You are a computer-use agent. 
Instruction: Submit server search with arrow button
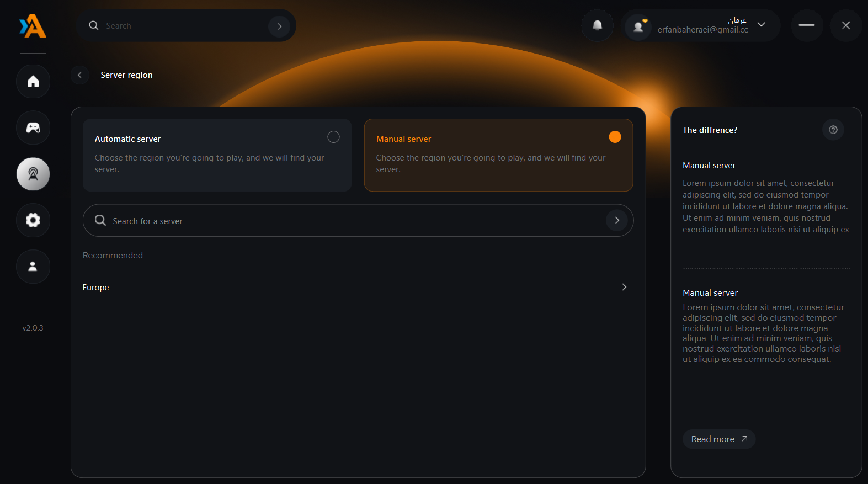point(617,220)
